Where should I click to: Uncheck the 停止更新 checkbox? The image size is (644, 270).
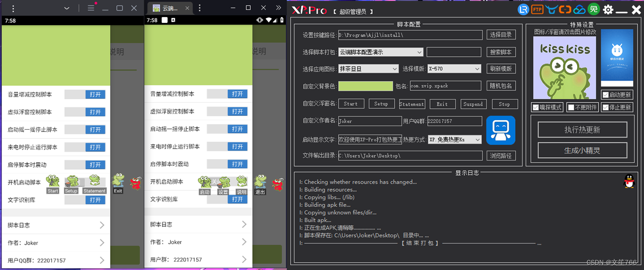pyautogui.click(x=605, y=108)
